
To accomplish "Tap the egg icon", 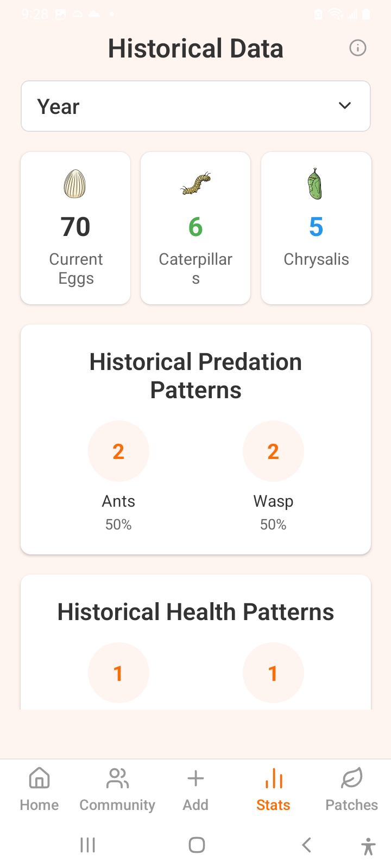I will pyautogui.click(x=75, y=184).
